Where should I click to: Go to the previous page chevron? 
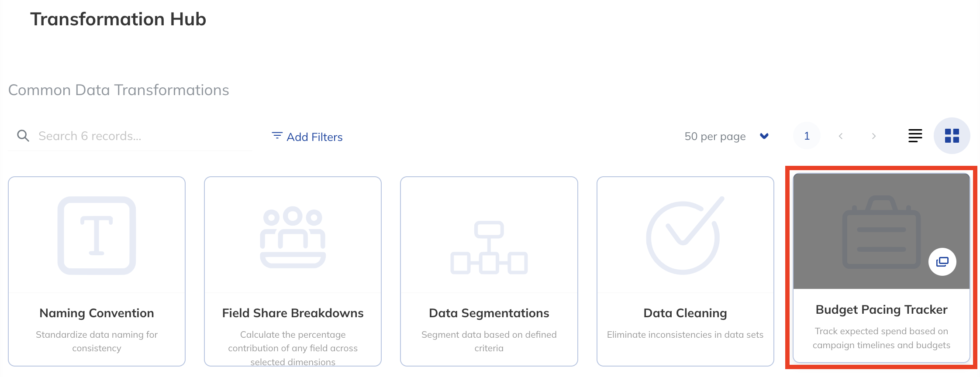[x=840, y=136]
